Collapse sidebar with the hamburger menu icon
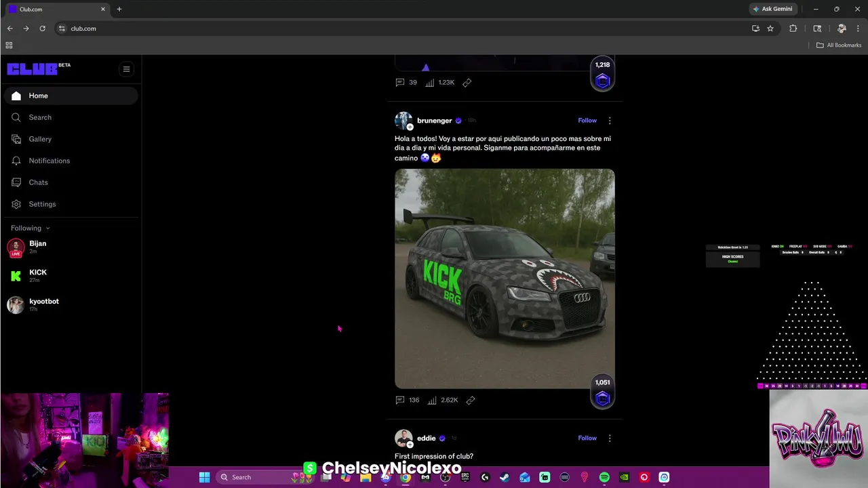The width and height of the screenshot is (868, 488). coord(126,69)
